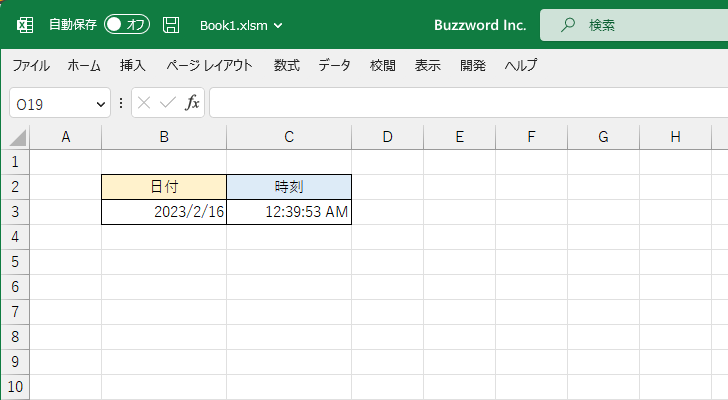The image size is (728, 400).
Task: Open the ファイル menu
Action: 31,65
